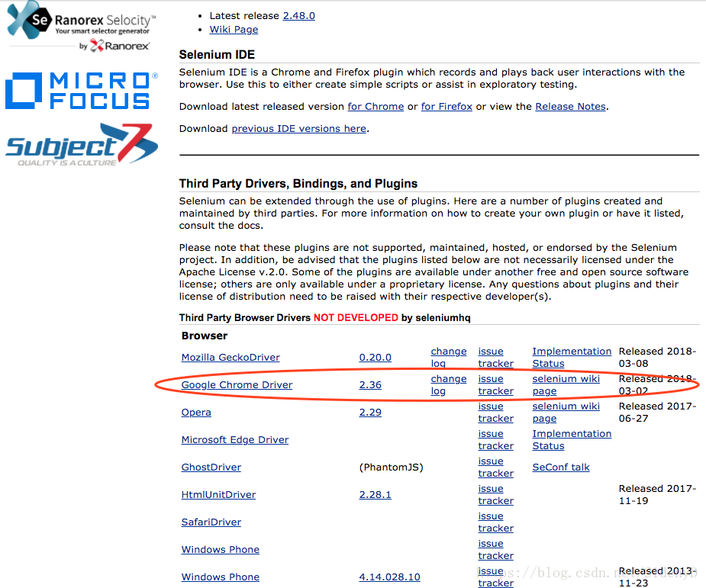The height and width of the screenshot is (588, 706).
Task: Open the Google Chrome Driver link
Action: (237, 385)
